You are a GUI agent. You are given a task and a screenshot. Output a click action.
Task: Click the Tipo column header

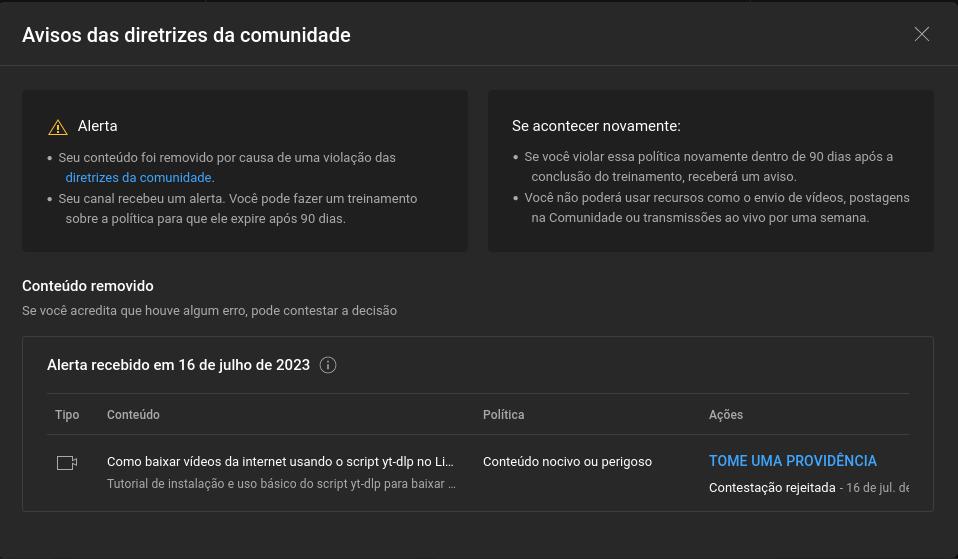(67, 415)
